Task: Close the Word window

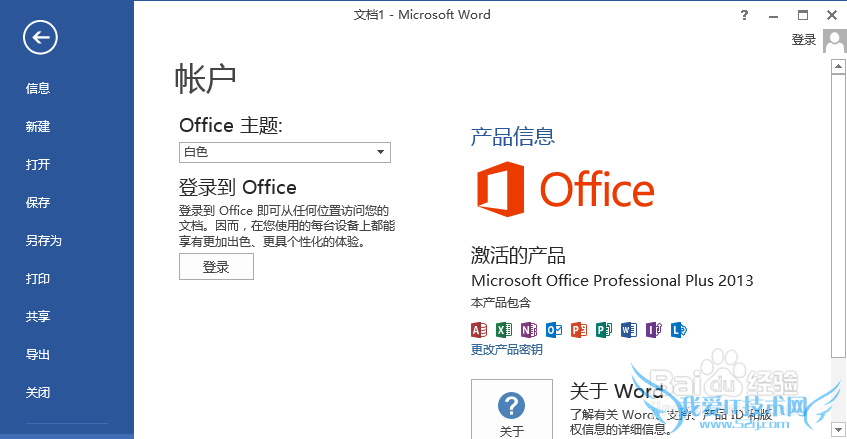Action: 832,15
